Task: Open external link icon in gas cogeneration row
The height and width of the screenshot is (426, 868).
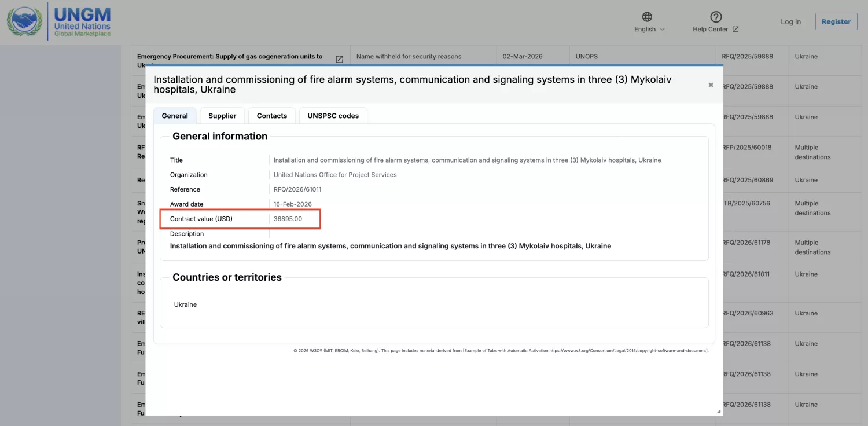Action: (340, 59)
